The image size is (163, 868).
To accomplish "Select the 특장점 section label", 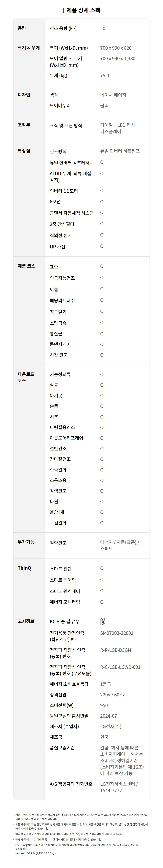I will tap(24, 151).
